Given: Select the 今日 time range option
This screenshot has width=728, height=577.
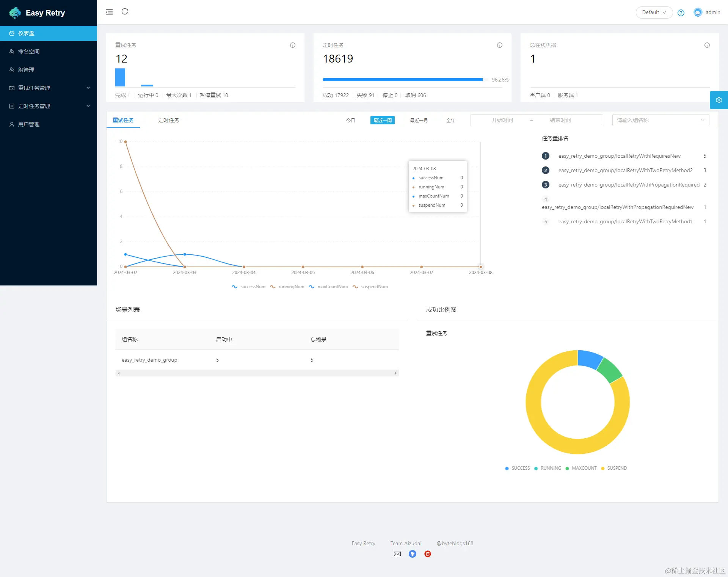Looking at the screenshot, I should (350, 120).
